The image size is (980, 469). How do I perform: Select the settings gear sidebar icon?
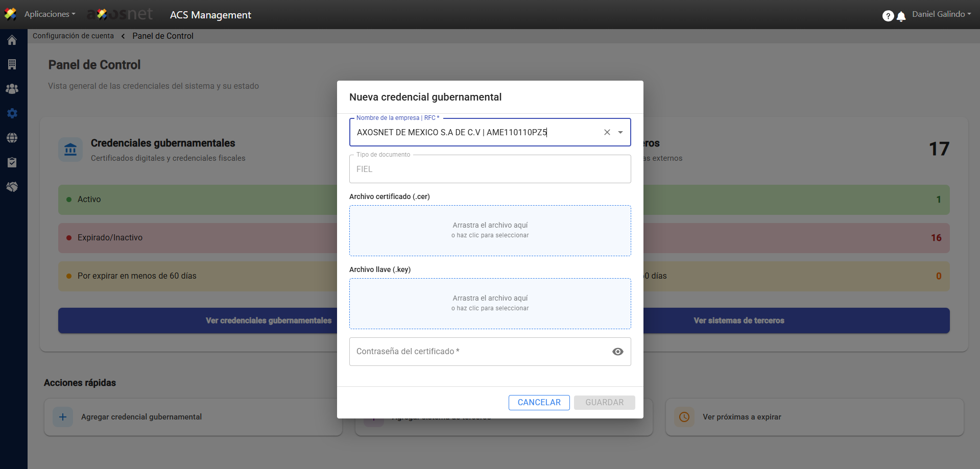12,113
